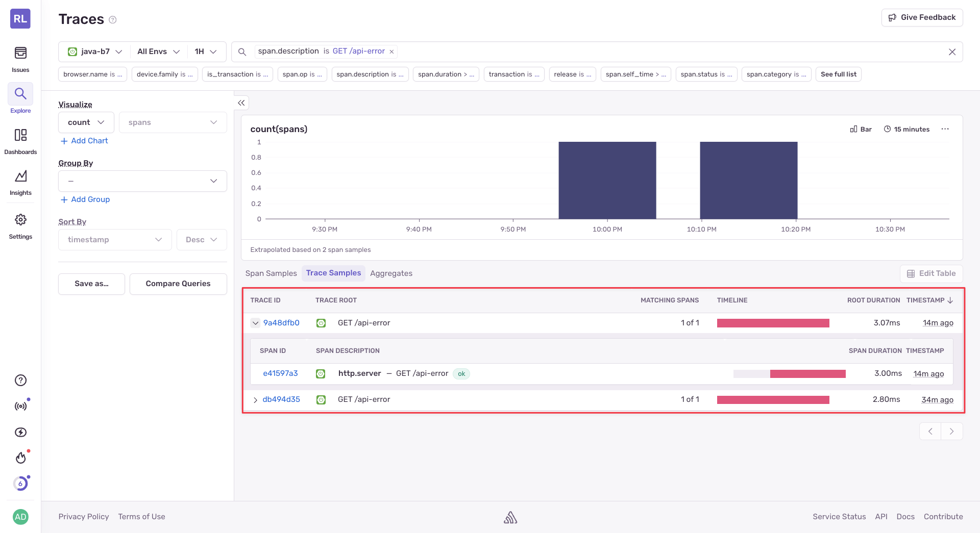Clear the search query with the X icon
This screenshot has height=533, width=980.
click(952, 52)
